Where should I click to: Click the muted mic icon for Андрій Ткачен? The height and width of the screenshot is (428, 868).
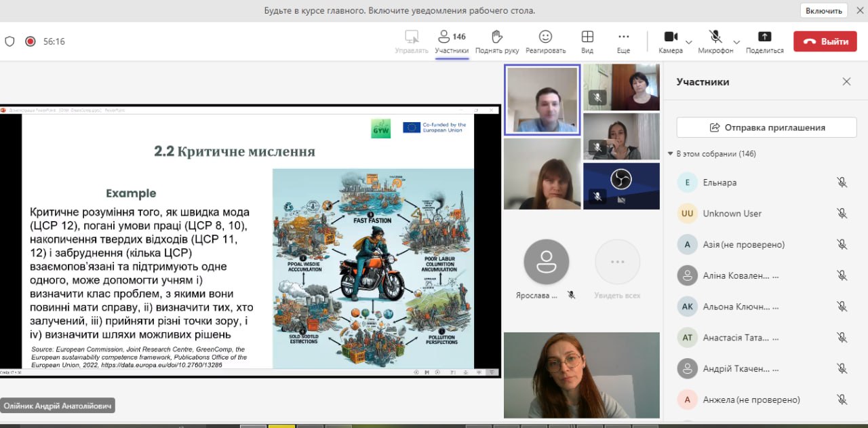tap(842, 368)
